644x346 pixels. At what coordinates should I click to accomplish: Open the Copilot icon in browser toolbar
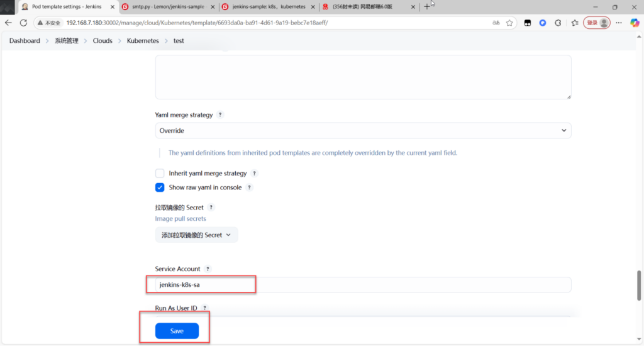tap(635, 23)
